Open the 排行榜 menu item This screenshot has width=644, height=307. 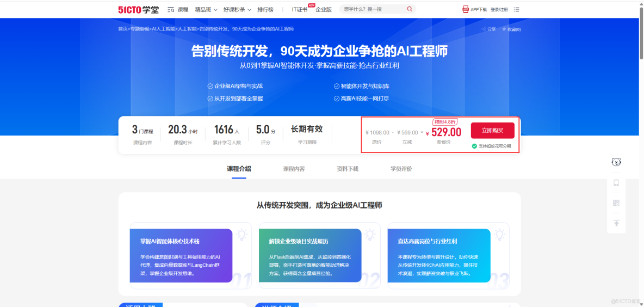point(265,9)
